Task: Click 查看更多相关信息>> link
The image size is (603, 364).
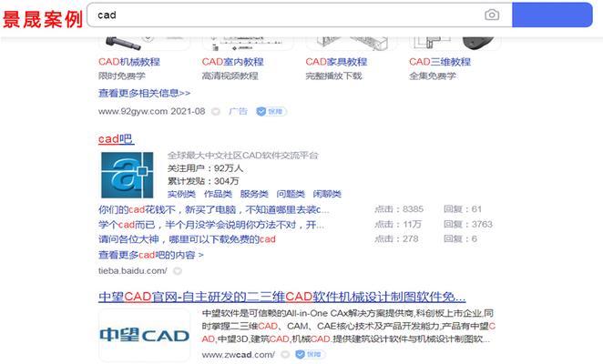Action: tap(144, 93)
